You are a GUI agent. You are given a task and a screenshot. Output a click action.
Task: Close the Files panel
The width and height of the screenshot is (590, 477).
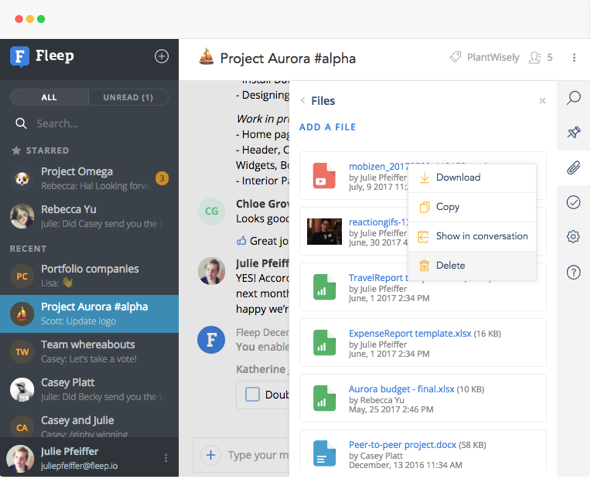coord(542,101)
